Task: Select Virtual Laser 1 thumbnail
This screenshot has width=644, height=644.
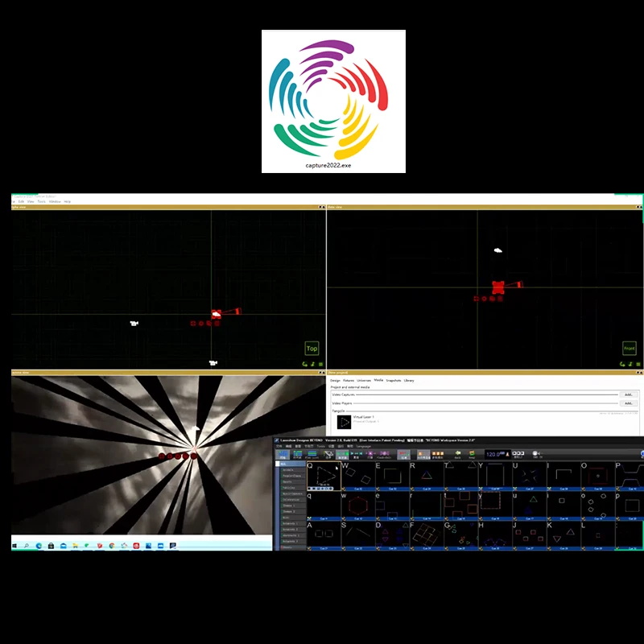Action: (x=344, y=422)
